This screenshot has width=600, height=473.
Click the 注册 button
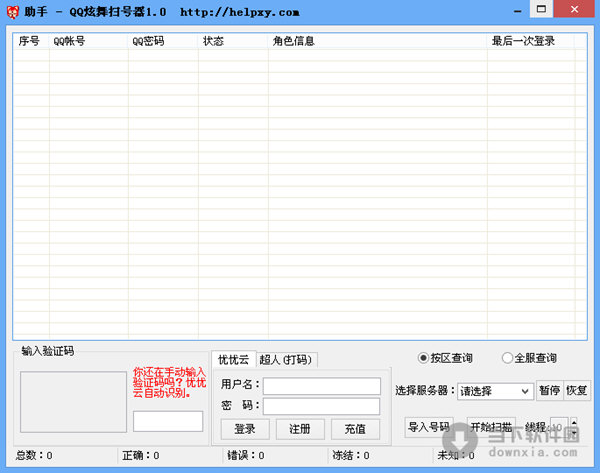coord(300,429)
